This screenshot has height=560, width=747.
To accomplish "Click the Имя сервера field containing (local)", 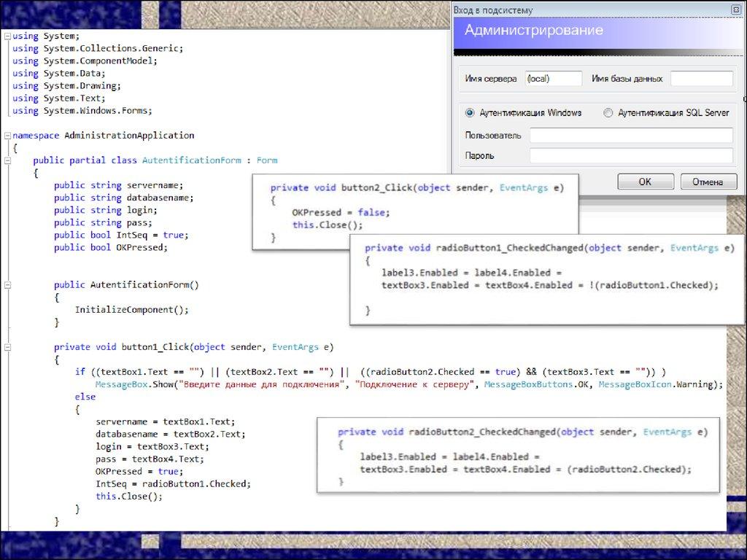I will click(553, 79).
